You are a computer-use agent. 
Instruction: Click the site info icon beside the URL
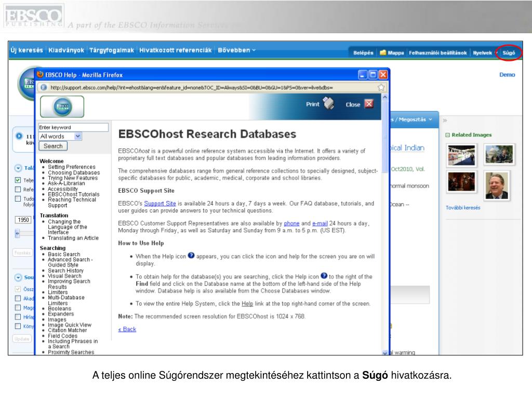[x=44, y=87]
